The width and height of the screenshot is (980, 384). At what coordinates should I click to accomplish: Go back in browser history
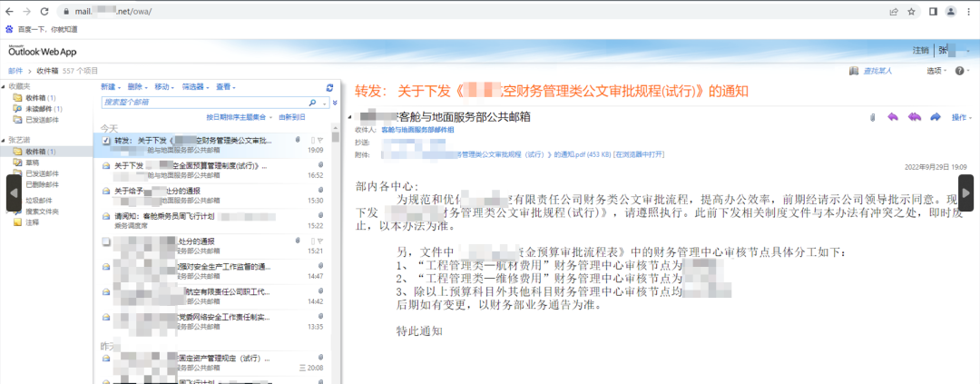9,11
